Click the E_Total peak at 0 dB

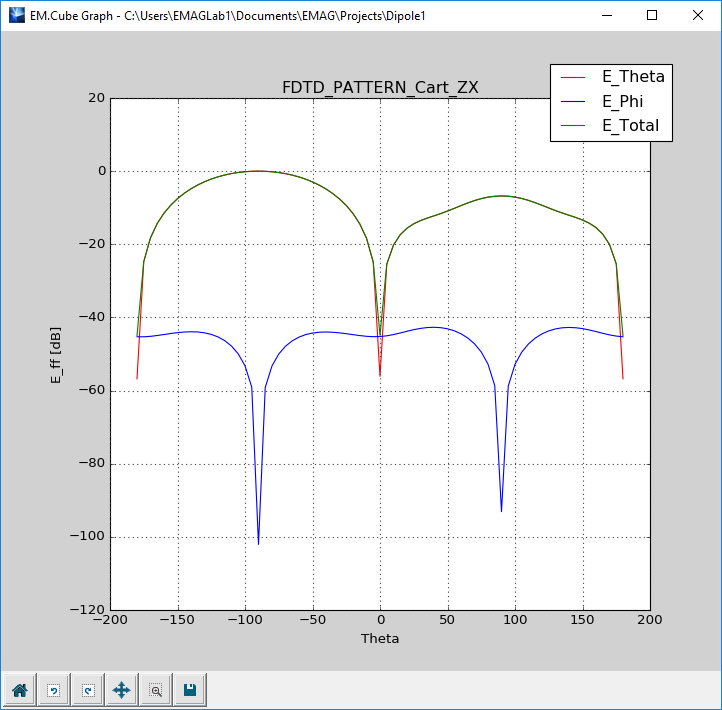click(258, 171)
